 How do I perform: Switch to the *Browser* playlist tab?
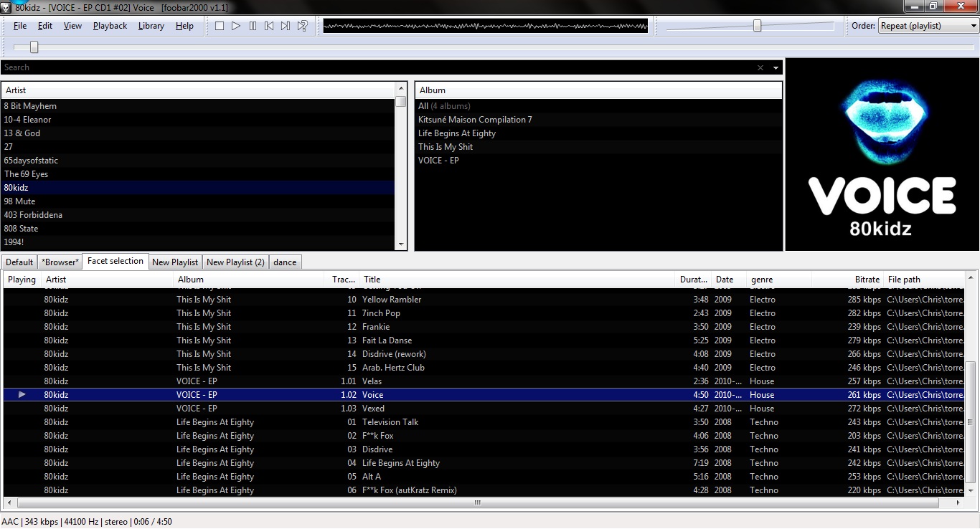coord(60,262)
